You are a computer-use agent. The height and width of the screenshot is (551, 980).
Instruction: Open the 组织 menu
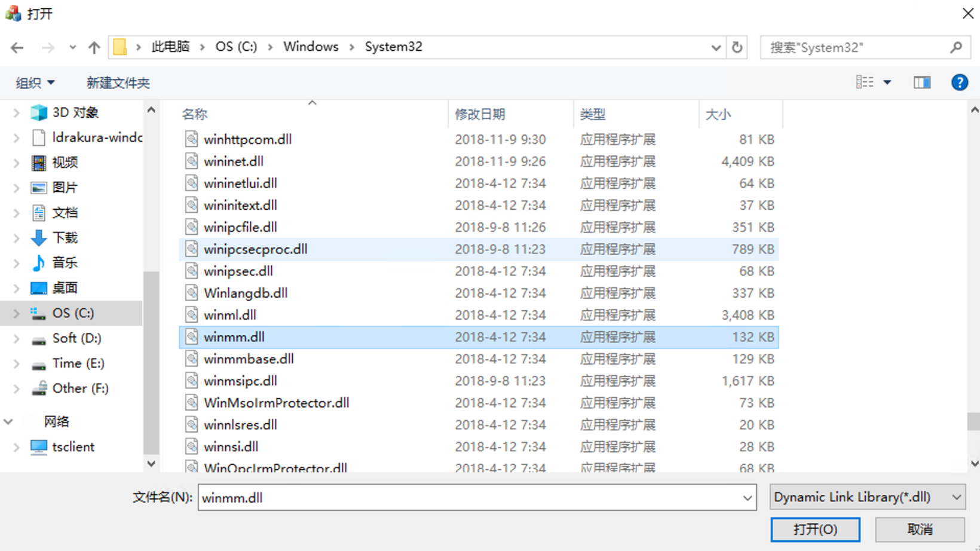click(x=35, y=83)
